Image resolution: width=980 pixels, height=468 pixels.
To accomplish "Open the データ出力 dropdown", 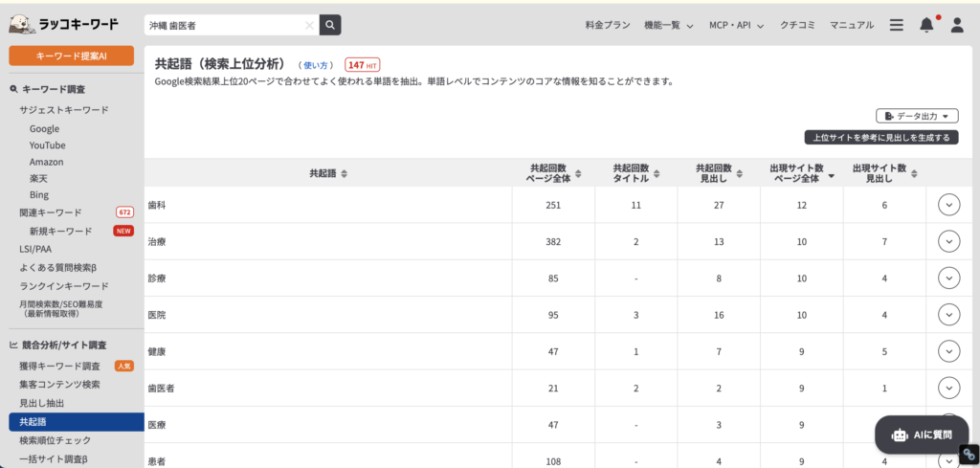I will point(917,116).
